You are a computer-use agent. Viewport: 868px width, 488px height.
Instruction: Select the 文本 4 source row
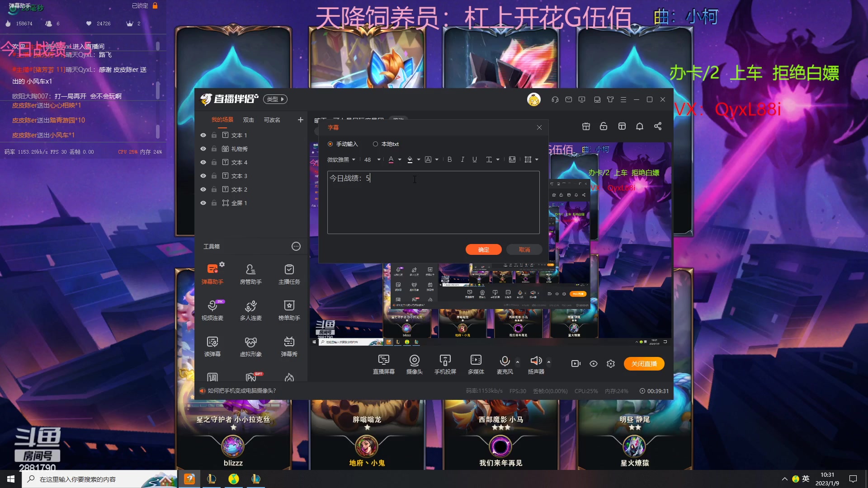(x=251, y=162)
